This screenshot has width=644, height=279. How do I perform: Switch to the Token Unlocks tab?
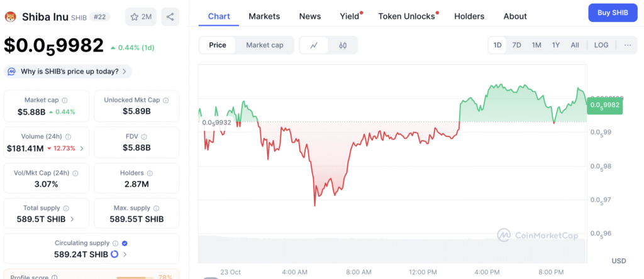(x=406, y=16)
